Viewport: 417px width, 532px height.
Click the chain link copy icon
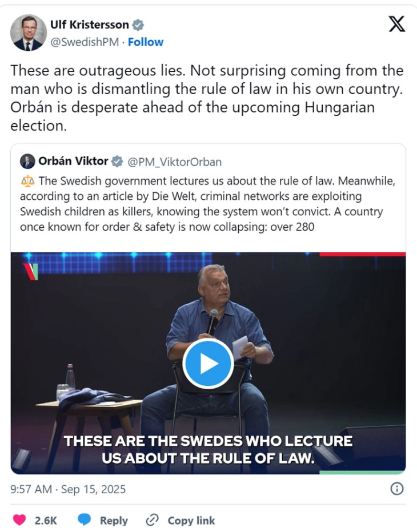tap(152, 520)
